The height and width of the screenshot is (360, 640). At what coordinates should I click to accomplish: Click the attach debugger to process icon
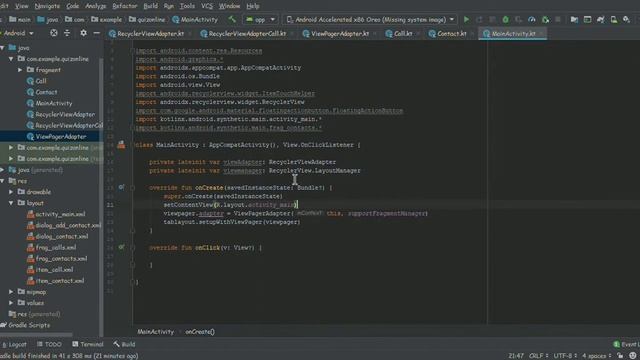tap(545, 19)
